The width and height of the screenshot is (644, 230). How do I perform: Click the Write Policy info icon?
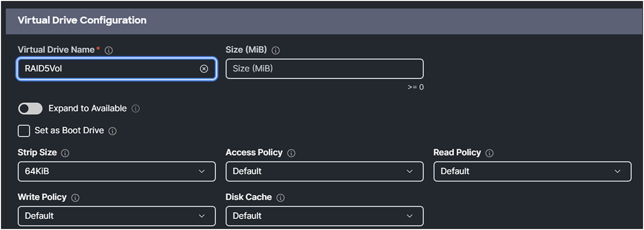pos(76,198)
